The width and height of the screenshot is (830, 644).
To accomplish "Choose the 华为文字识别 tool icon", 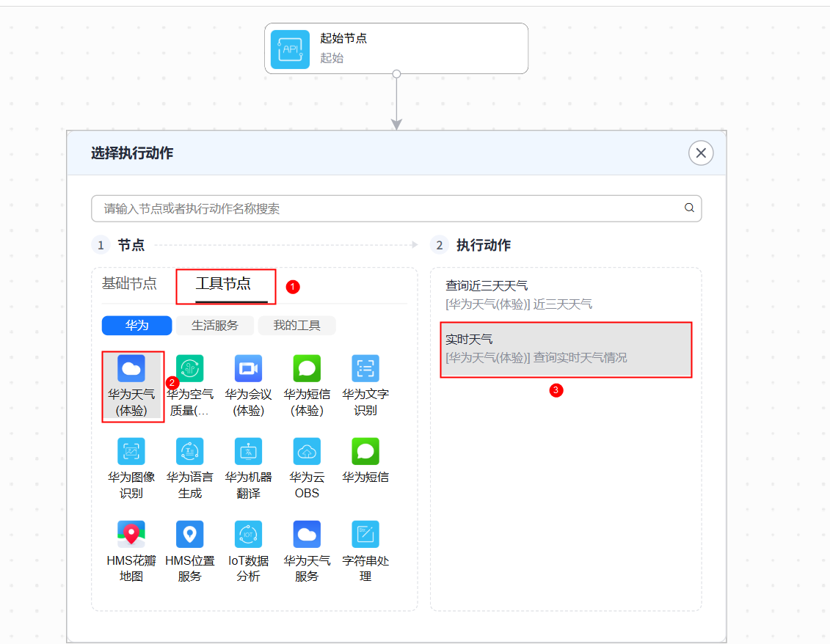I will [x=365, y=368].
